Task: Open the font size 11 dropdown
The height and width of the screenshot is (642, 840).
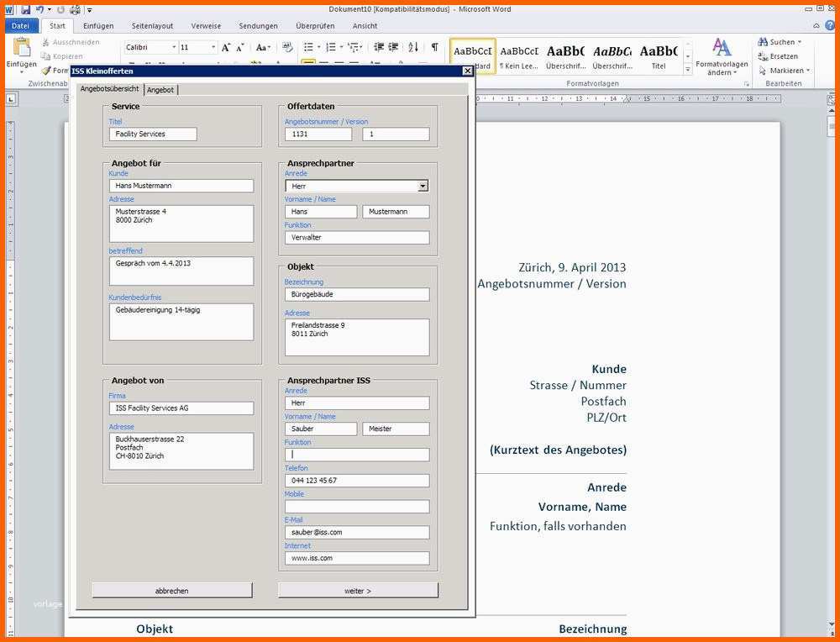Action: point(213,48)
